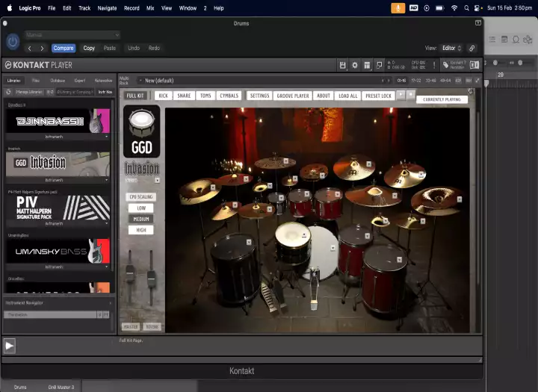Open Kontakt settings gear icon
Image resolution: width=538 pixels, height=392 pixels.
pos(355,65)
